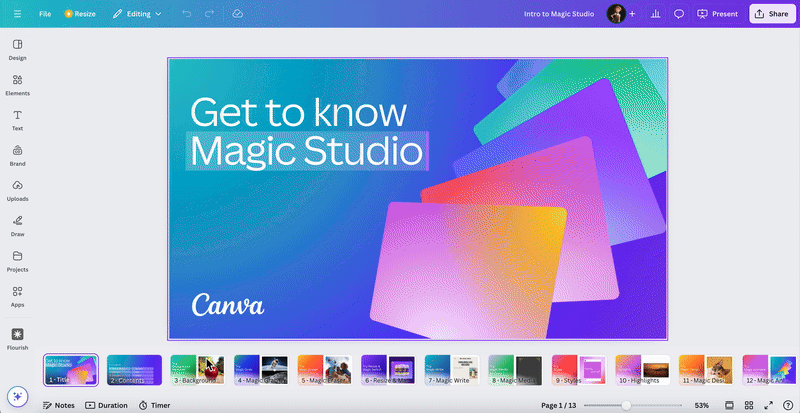Open the help question mark icon
Screen dimensions: 800x413
tap(788, 405)
